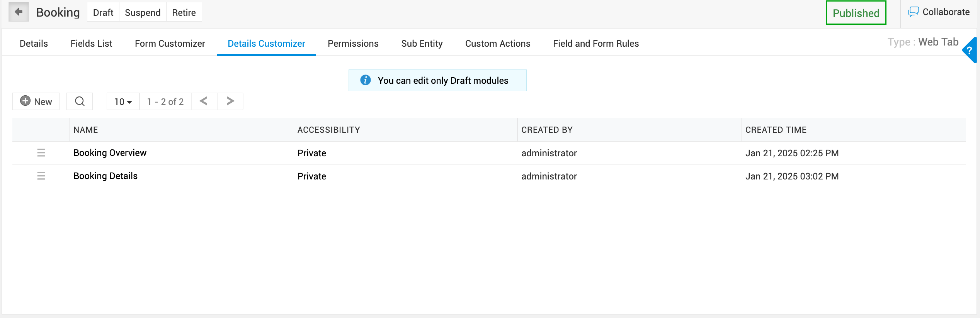Switch to Field and Form Rules tab
This screenshot has width=980, height=318.
point(595,44)
